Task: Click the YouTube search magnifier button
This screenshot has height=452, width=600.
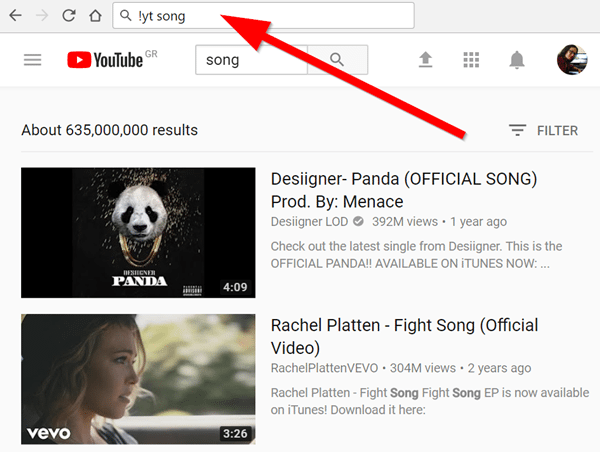Action: (338, 60)
